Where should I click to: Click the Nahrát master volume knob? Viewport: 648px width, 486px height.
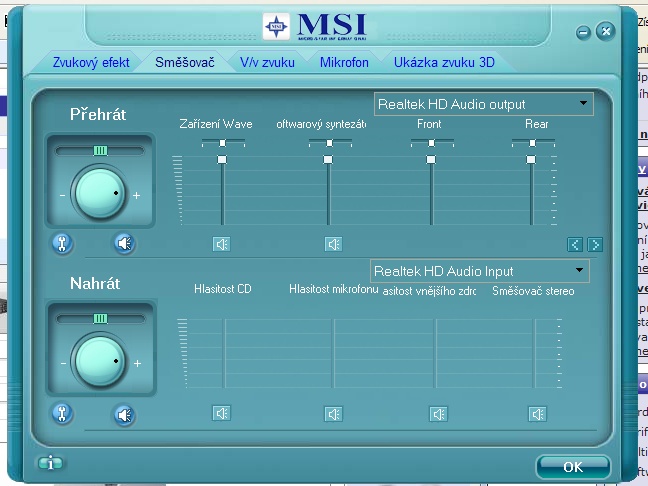100,361
